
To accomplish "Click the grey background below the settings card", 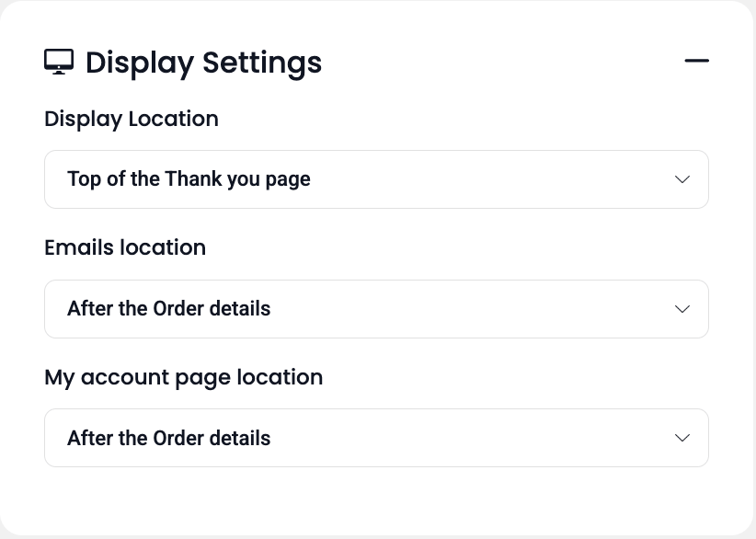I will 376,537.
